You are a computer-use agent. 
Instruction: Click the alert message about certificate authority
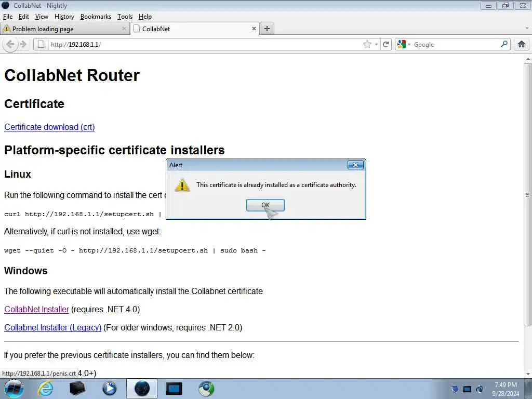pos(276,185)
